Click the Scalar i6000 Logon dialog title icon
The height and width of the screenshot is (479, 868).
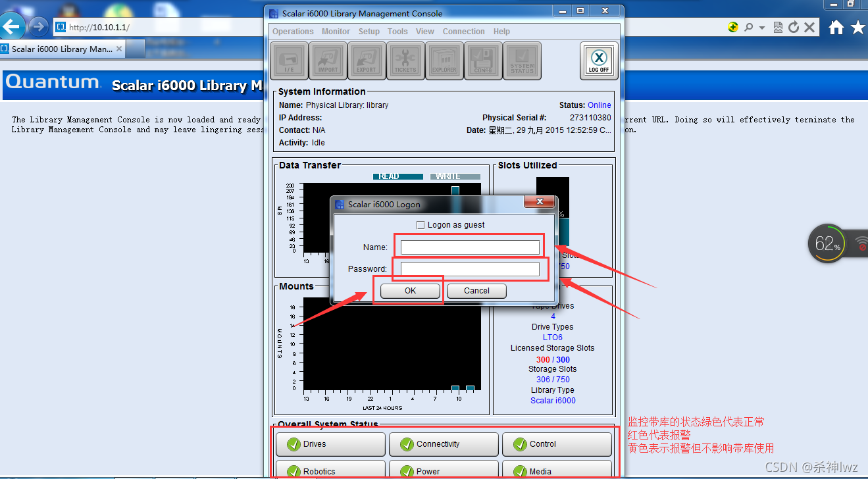point(340,204)
